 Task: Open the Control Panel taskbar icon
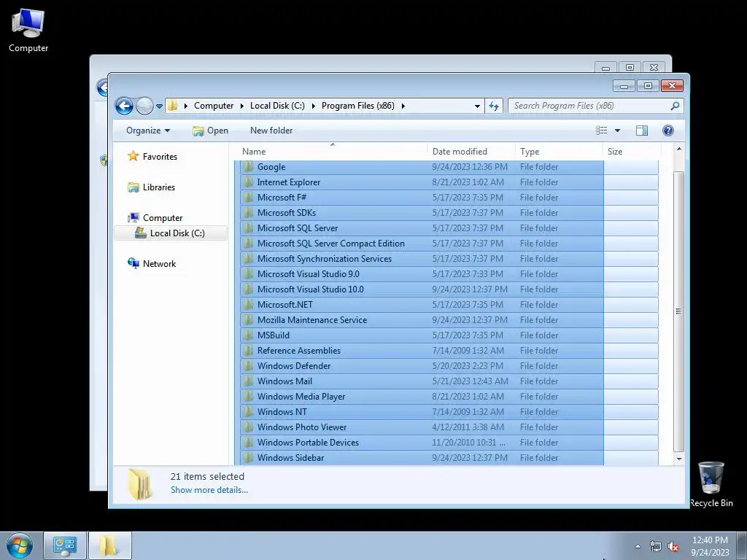pyautogui.click(x=65, y=545)
